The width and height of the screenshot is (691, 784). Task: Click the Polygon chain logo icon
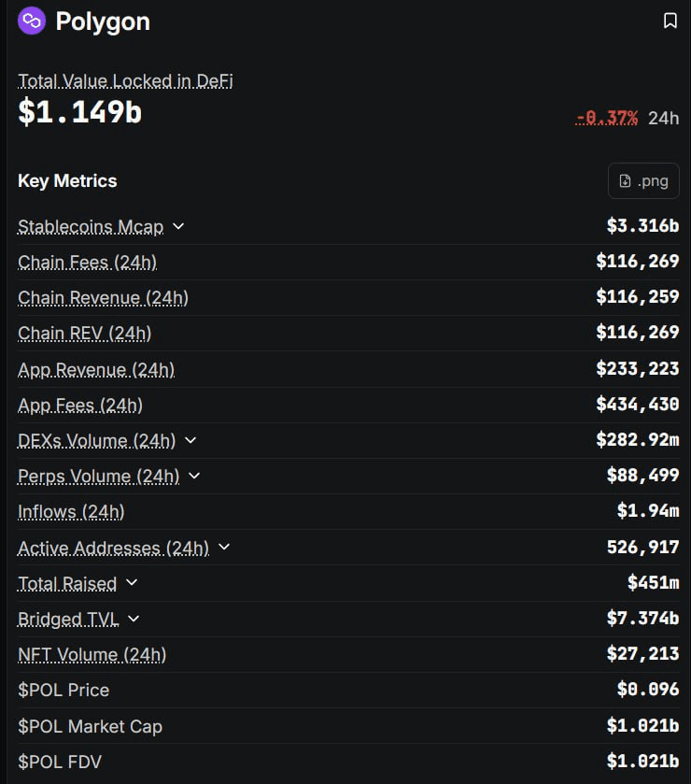click(x=32, y=21)
